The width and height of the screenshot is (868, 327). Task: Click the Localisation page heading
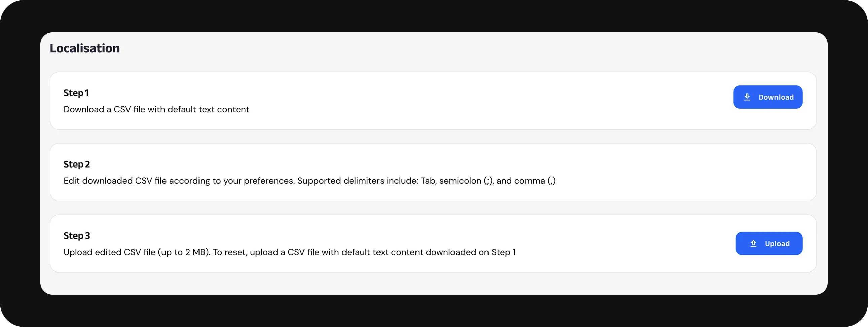click(x=85, y=48)
